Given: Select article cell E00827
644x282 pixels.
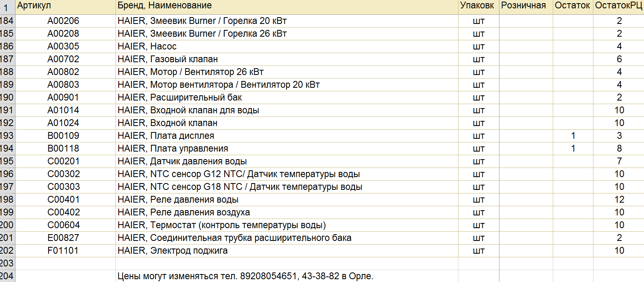Looking at the screenshot, I should [65, 238].
